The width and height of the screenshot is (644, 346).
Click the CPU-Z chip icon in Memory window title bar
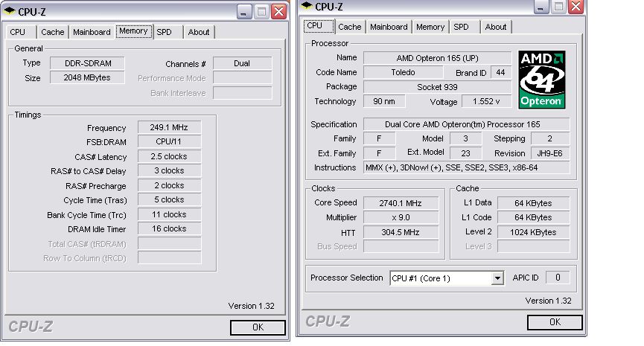point(10,10)
